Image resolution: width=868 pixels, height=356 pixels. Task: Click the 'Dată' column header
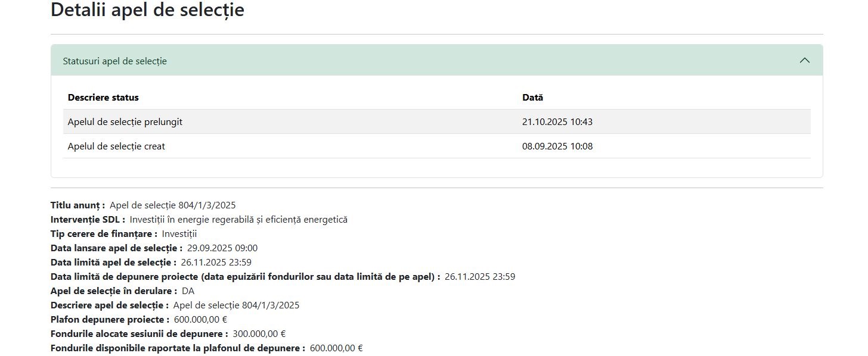click(x=532, y=98)
